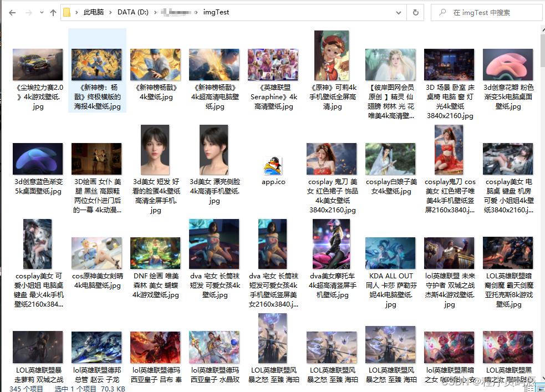
Task: Select dva 宅女 手机壁纸竖屏 thumbnail
Action: point(273,244)
